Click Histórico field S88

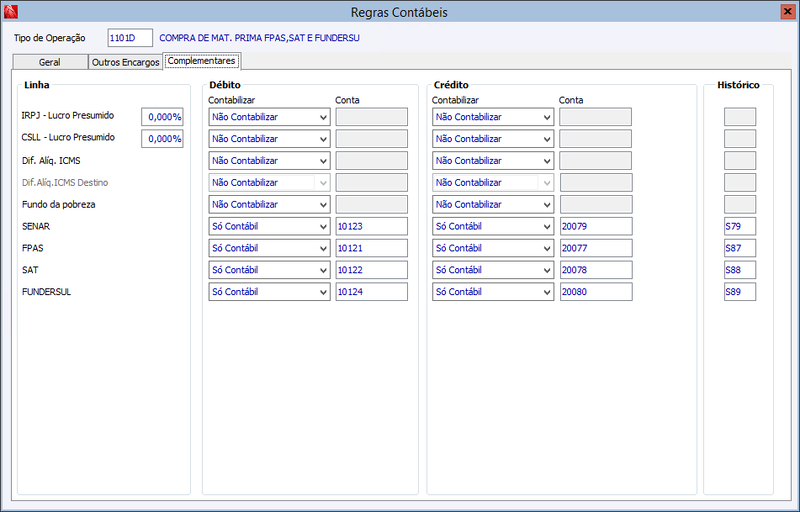click(x=740, y=270)
